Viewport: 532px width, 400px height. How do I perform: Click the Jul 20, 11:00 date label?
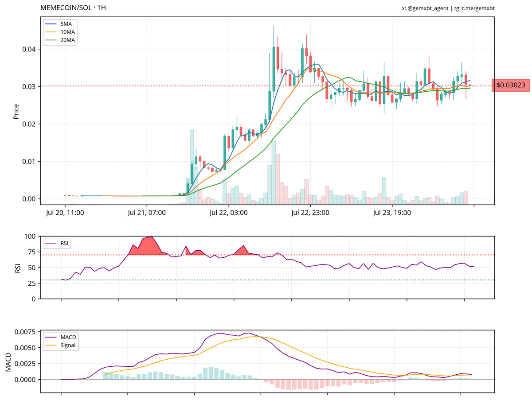pos(65,213)
